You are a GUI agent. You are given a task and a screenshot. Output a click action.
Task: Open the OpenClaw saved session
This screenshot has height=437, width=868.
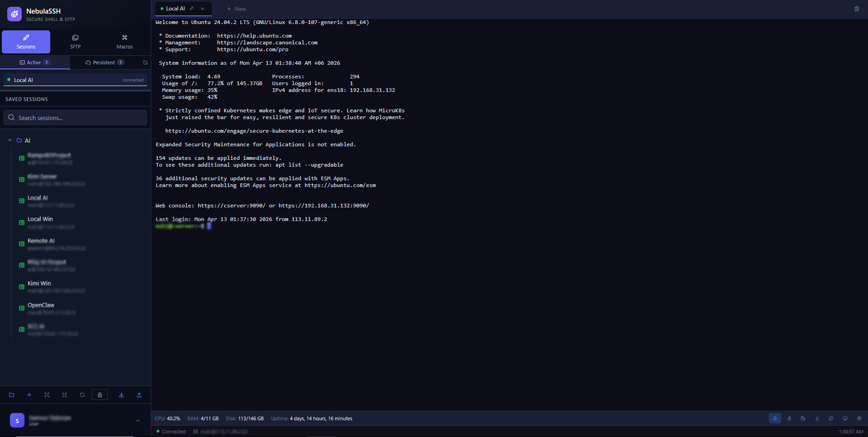41,305
